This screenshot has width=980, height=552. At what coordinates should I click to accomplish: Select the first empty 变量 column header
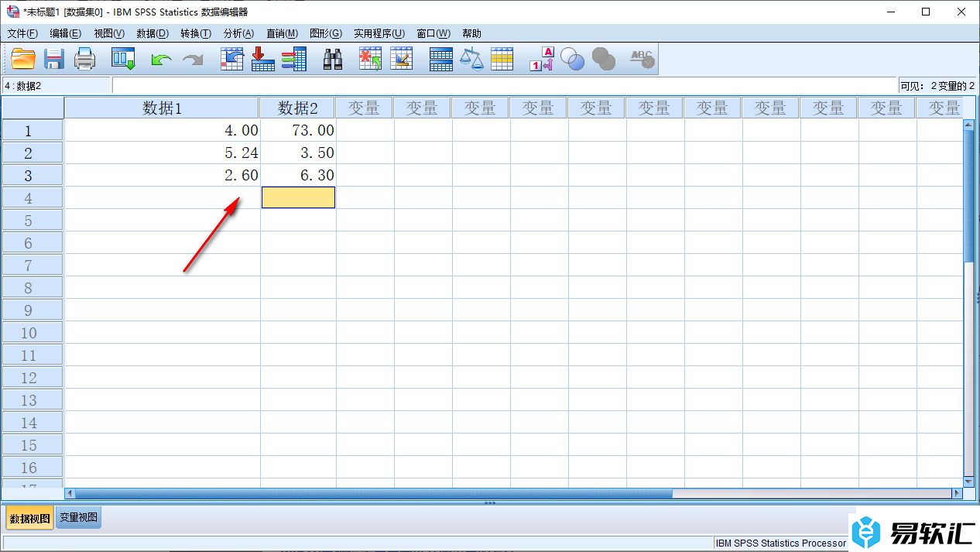[x=364, y=108]
